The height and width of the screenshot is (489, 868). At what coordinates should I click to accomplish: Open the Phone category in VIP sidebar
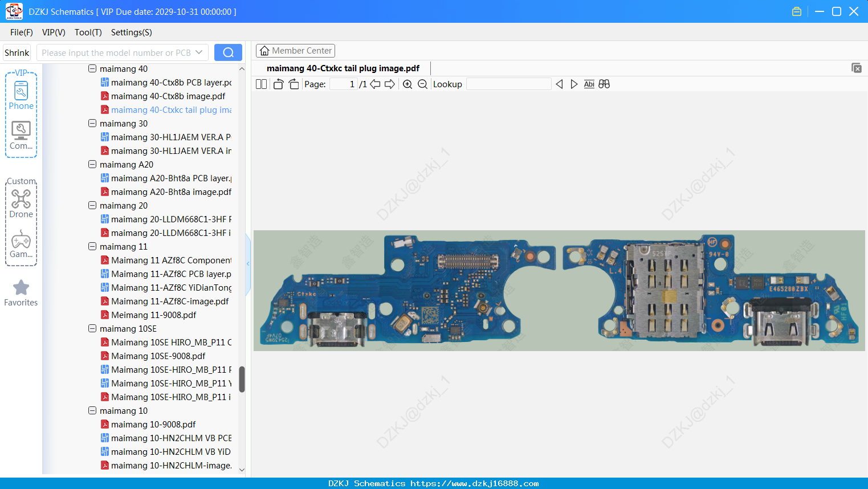(21, 95)
